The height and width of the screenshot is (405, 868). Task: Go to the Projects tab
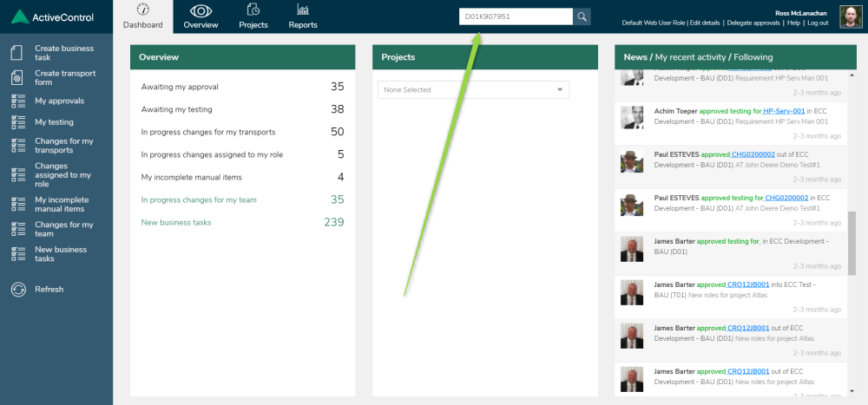click(253, 16)
